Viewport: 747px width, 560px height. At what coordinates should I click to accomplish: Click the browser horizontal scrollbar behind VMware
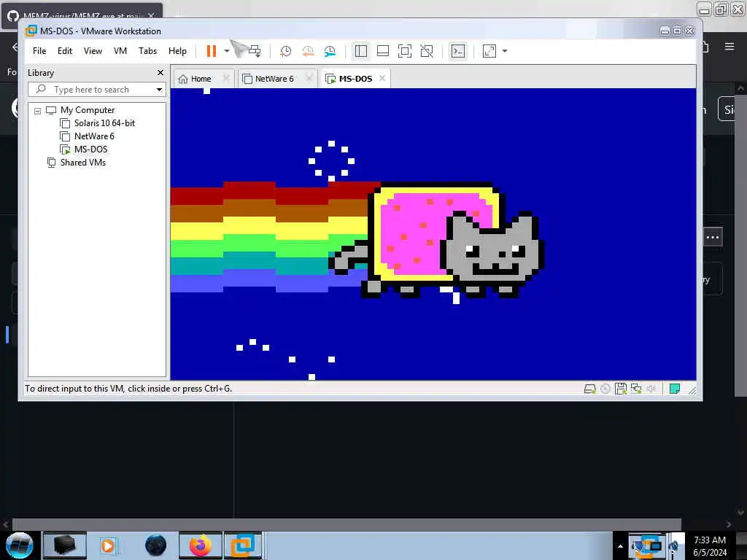tap(347, 524)
